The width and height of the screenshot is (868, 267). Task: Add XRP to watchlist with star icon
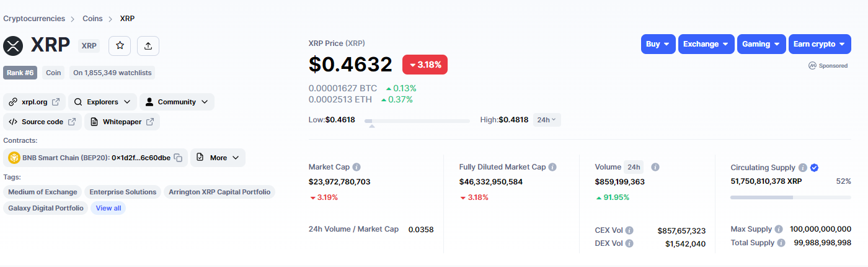(x=120, y=45)
